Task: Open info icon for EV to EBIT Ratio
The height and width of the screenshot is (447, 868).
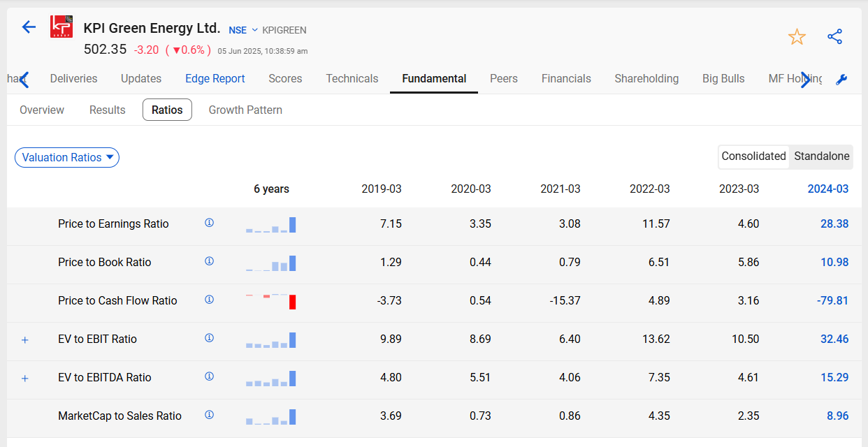Action: 209,338
